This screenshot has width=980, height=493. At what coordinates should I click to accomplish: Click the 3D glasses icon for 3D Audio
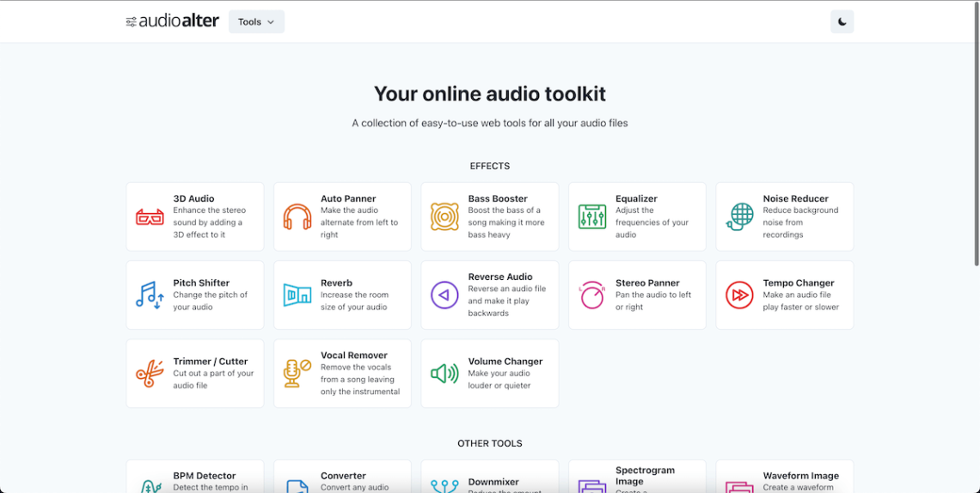[150, 217]
